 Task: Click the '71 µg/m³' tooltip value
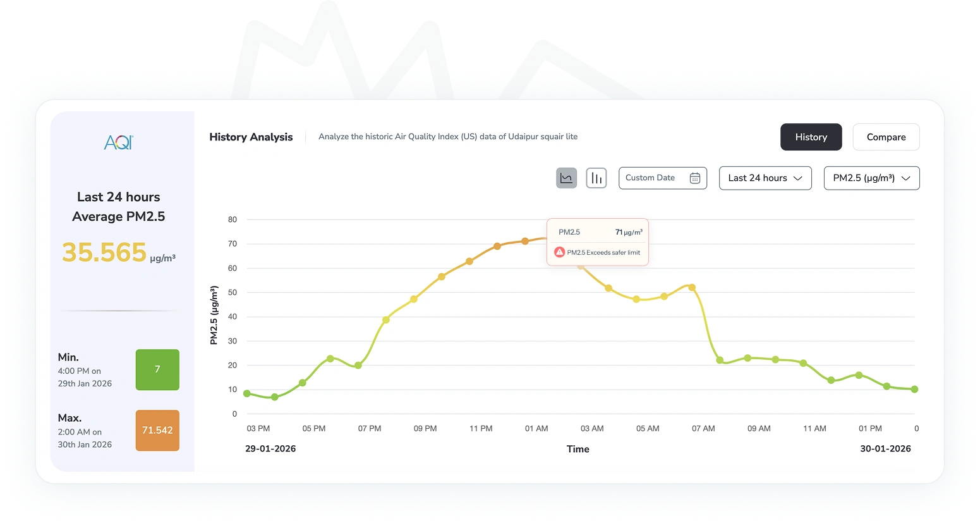click(629, 232)
